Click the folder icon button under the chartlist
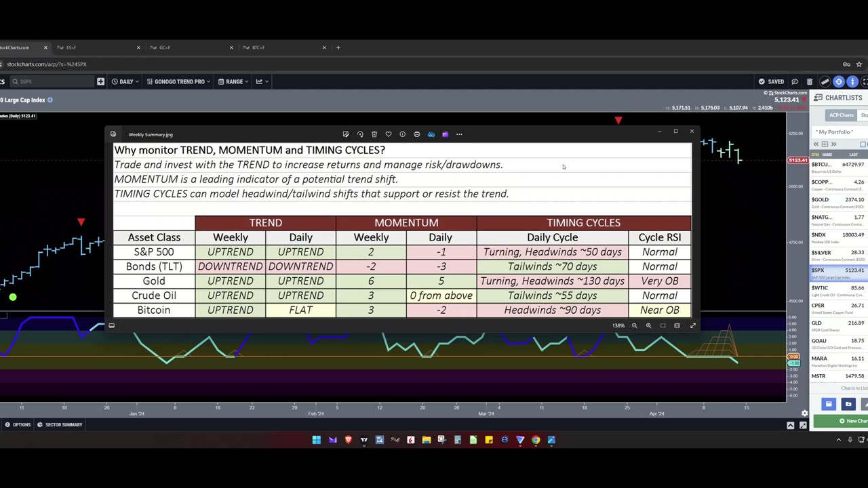Image resolution: width=868 pixels, height=488 pixels. (x=848, y=404)
